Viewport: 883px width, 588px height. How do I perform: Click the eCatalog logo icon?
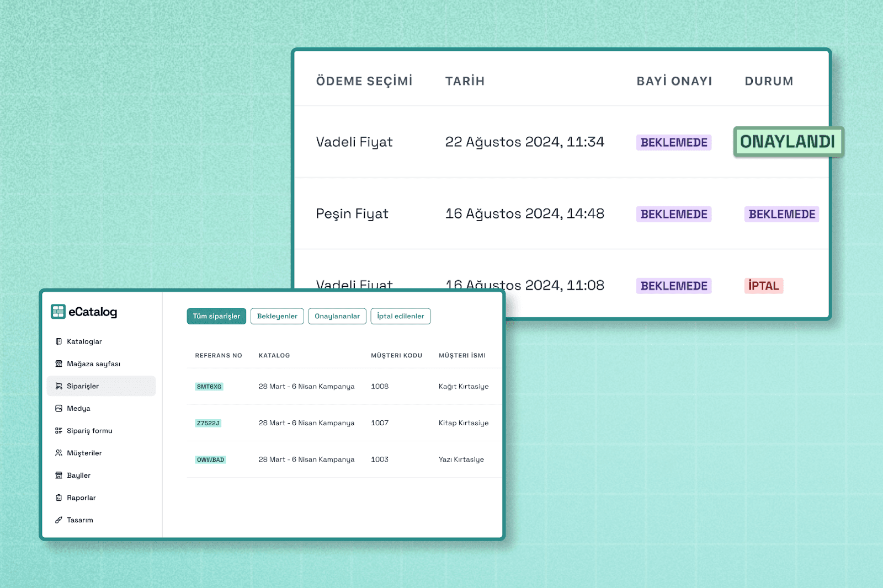coord(58,312)
